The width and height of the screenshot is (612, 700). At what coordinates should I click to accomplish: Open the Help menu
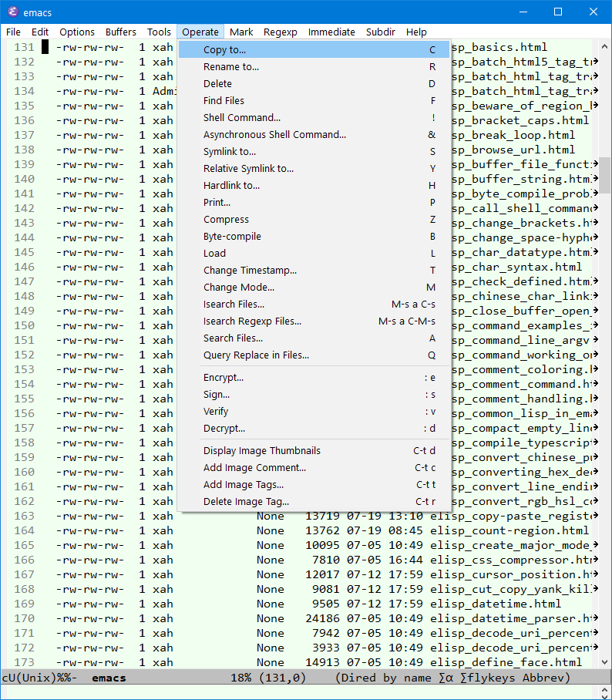pyautogui.click(x=416, y=32)
